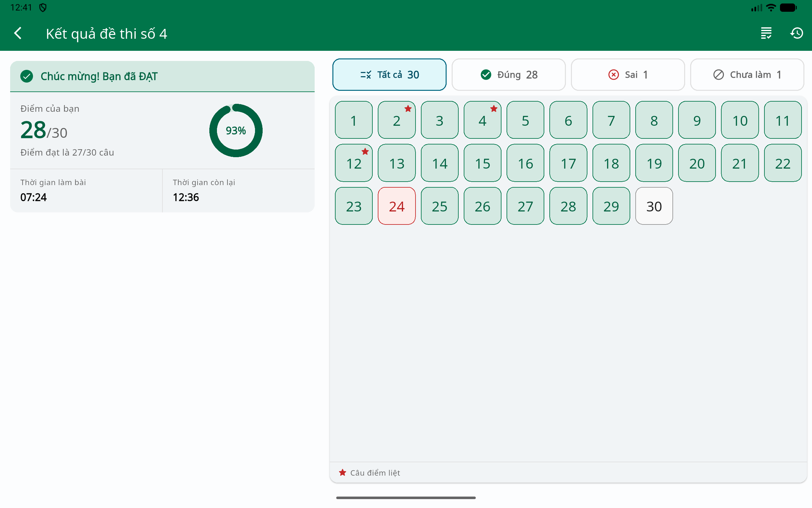Open question 20 tile

(697, 163)
